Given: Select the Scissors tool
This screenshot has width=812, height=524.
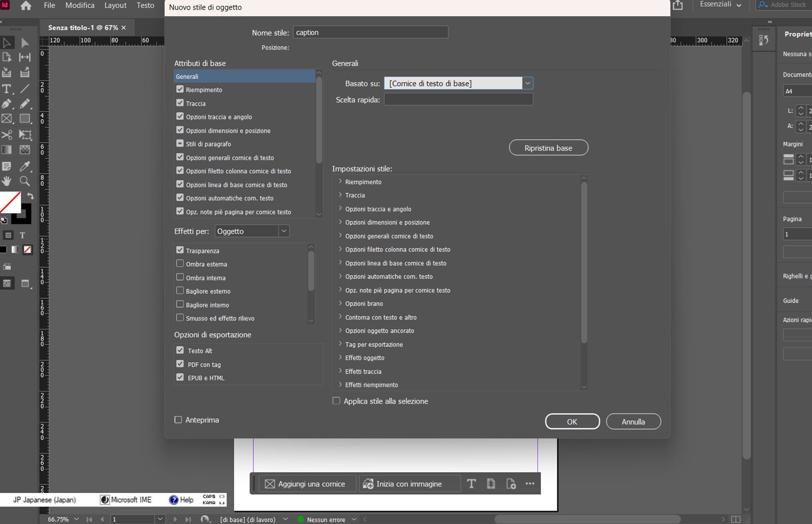Looking at the screenshot, I should 7,134.
